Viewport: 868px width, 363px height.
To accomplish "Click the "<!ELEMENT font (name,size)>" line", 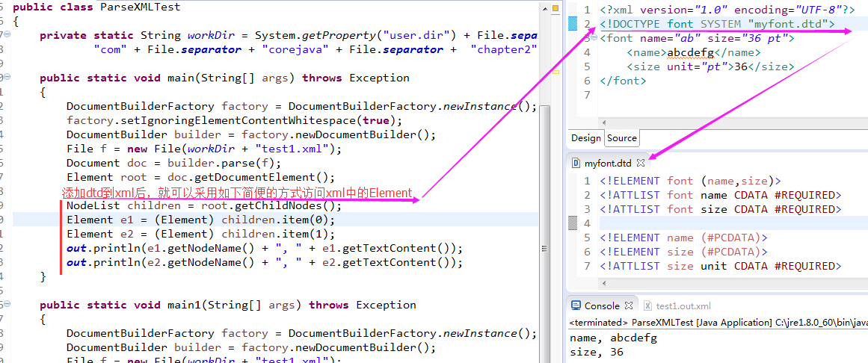I will coord(690,181).
